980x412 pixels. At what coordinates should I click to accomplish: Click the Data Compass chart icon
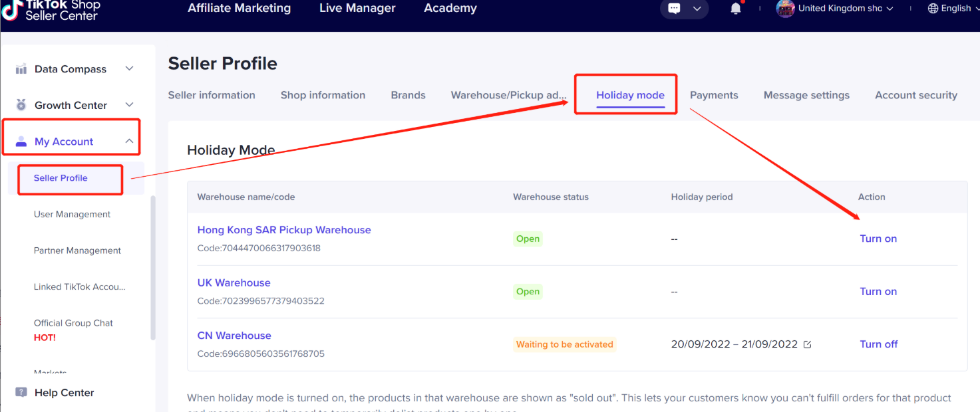point(21,69)
